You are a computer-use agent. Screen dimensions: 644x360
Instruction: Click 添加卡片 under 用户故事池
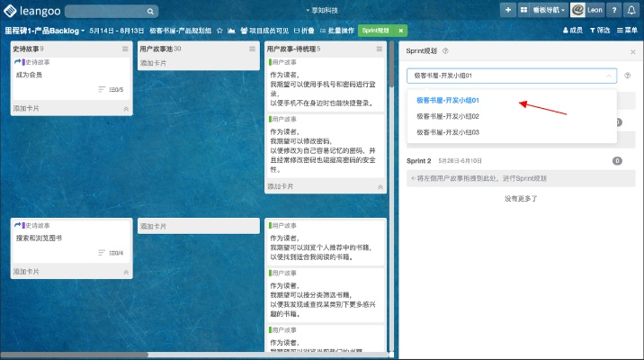pos(153,64)
